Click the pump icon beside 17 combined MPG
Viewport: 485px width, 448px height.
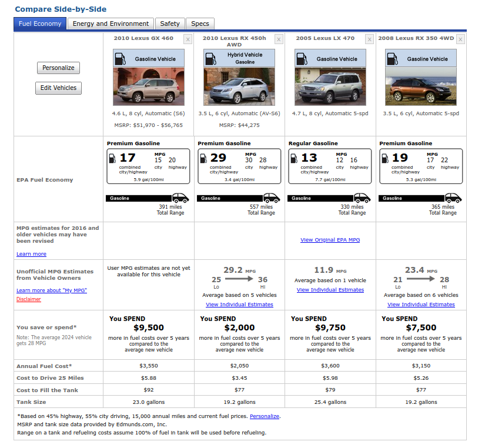pos(112,158)
